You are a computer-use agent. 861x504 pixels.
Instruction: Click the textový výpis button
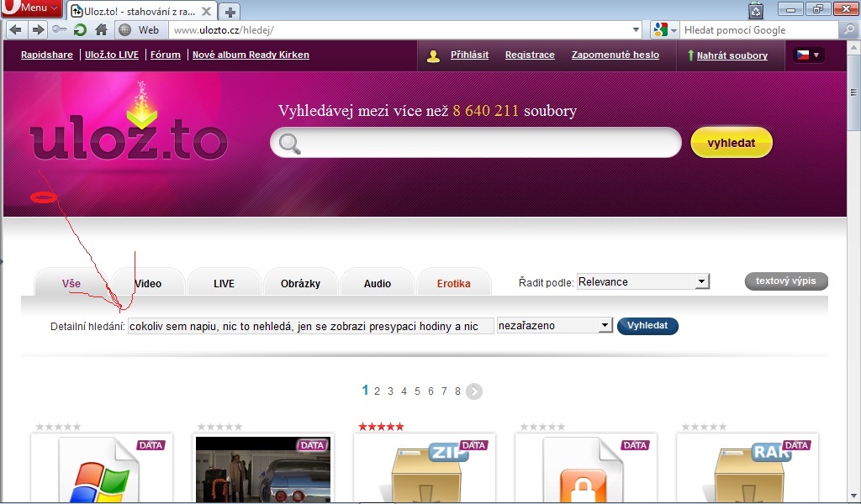click(786, 281)
